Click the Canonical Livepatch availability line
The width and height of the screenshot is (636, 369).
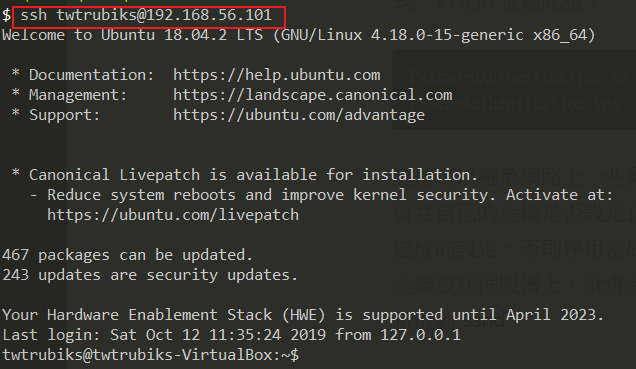coord(245,175)
